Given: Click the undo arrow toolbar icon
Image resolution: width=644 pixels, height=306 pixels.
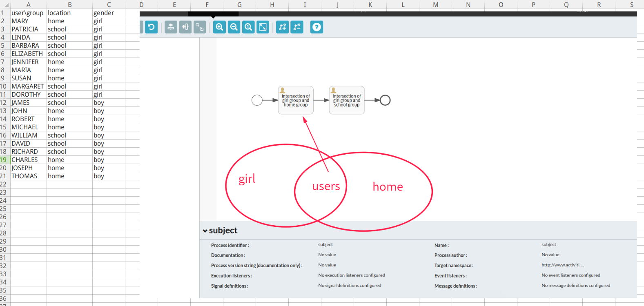Looking at the screenshot, I should pos(151,27).
